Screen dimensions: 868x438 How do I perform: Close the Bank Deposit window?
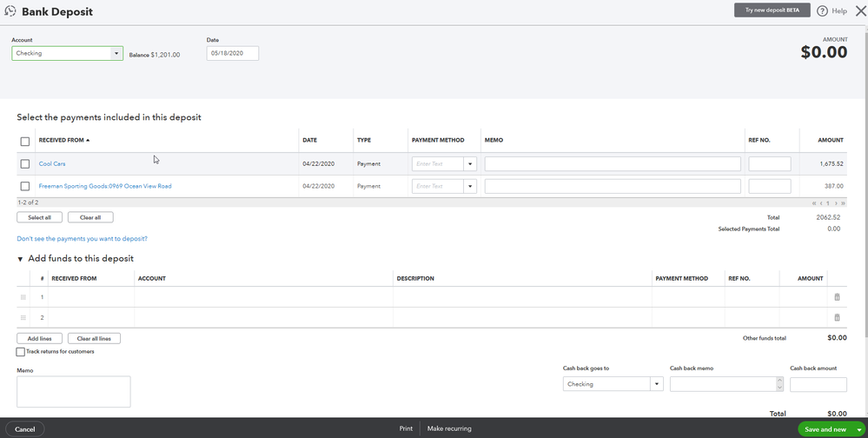pyautogui.click(x=861, y=10)
